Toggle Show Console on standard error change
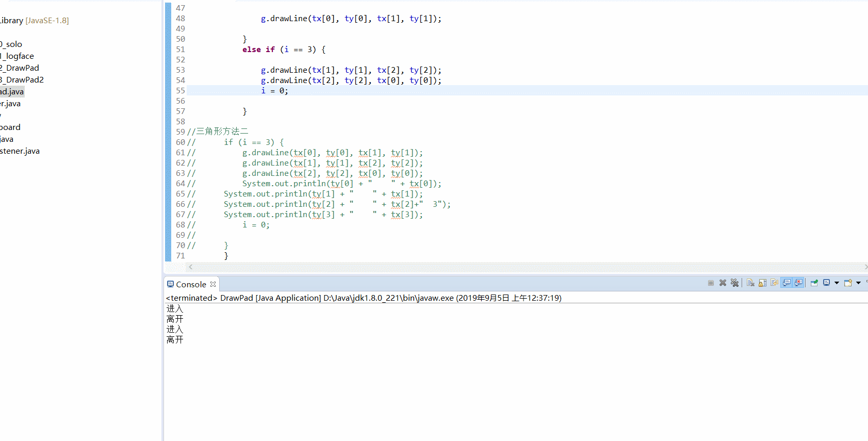868x441 pixels. pyautogui.click(x=798, y=283)
